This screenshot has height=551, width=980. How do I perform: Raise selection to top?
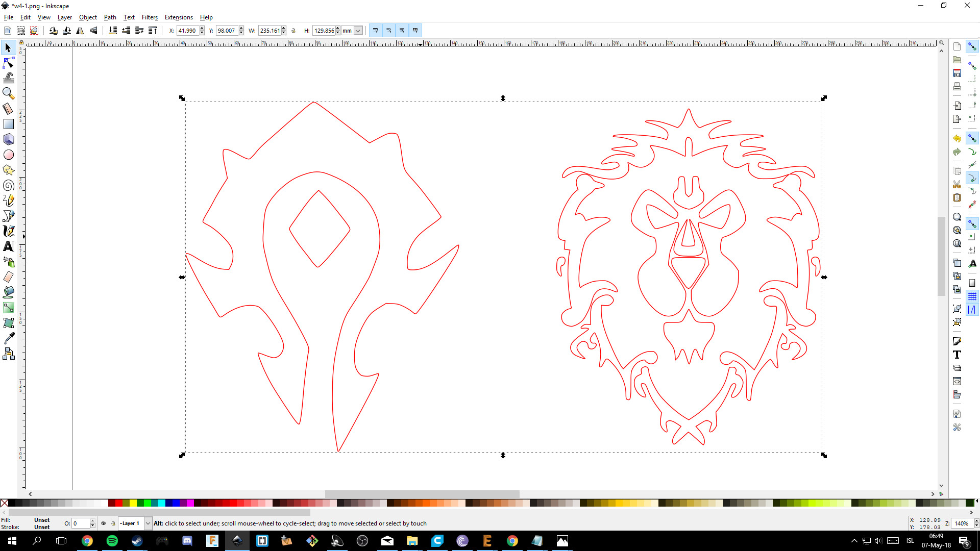[152, 31]
